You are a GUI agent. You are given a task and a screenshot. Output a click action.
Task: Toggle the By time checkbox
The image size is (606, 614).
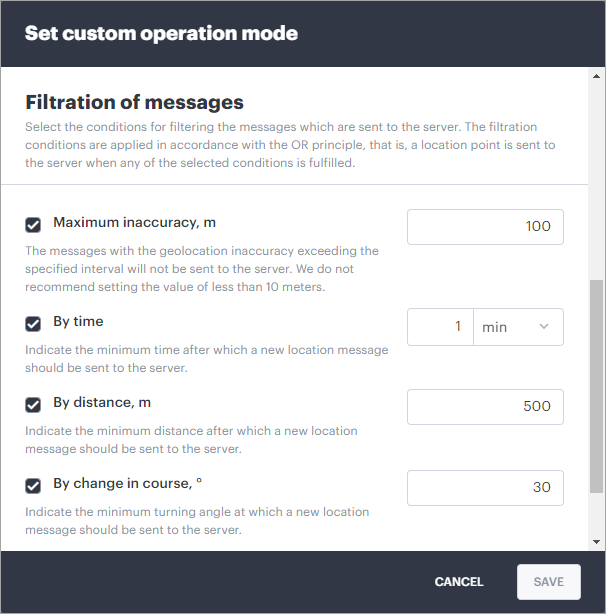point(33,323)
